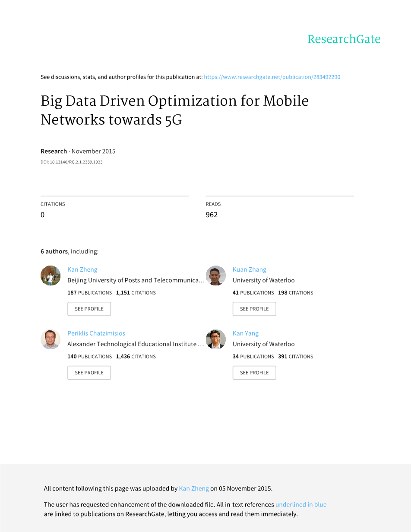Click Kan Zheng's profile photo
The height and width of the screenshot is (532, 411).
(x=51, y=275)
